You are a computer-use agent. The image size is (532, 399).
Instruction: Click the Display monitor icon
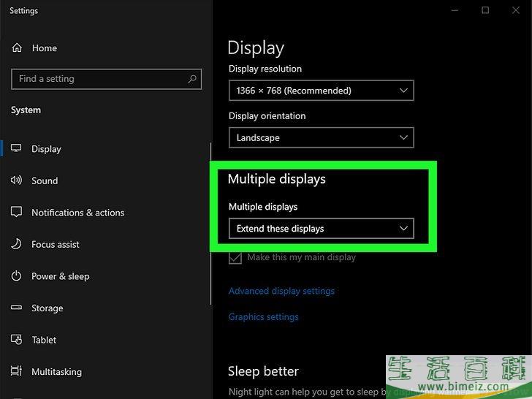click(16, 148)
